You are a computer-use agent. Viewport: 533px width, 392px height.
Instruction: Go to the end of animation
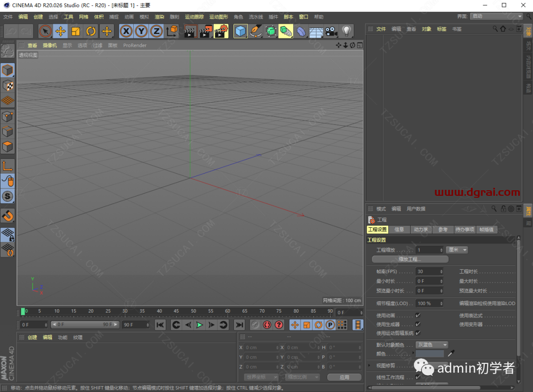point(239,325)
